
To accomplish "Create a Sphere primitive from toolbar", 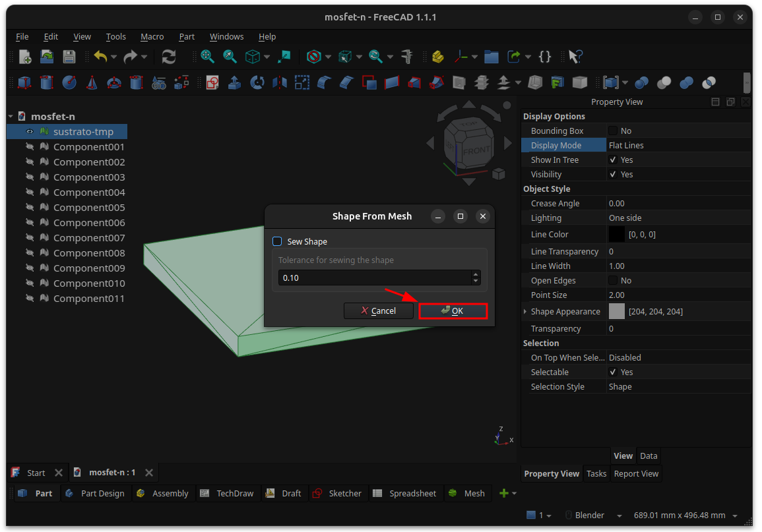I will click(69, 82).
